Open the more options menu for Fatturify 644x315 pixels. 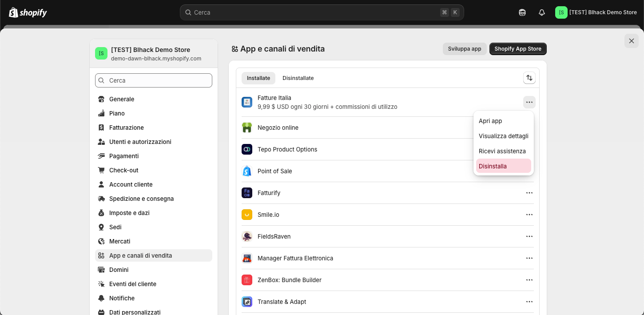pos(529,193)
